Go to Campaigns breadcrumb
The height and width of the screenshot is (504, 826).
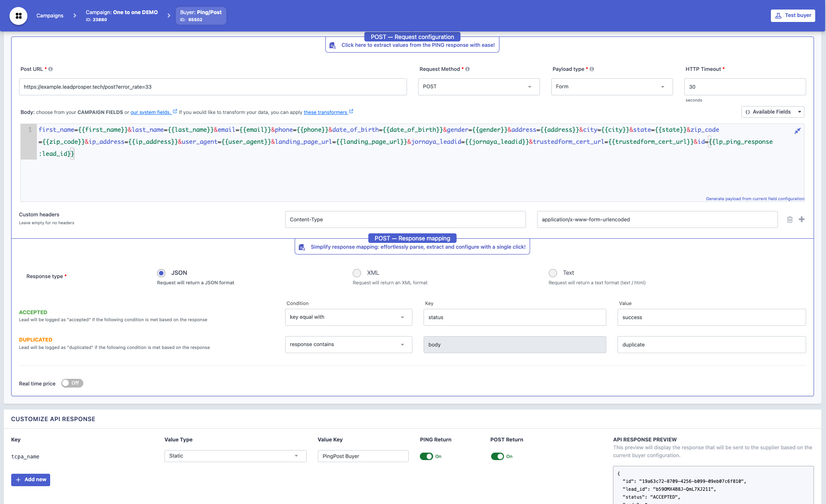pyautogui.click(x=50, y=16)
